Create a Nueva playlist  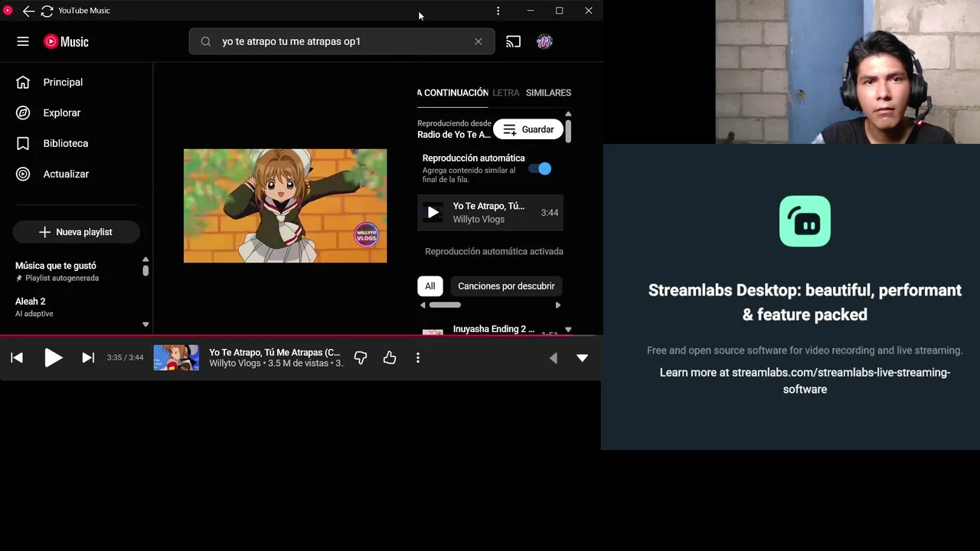point(76,232)
